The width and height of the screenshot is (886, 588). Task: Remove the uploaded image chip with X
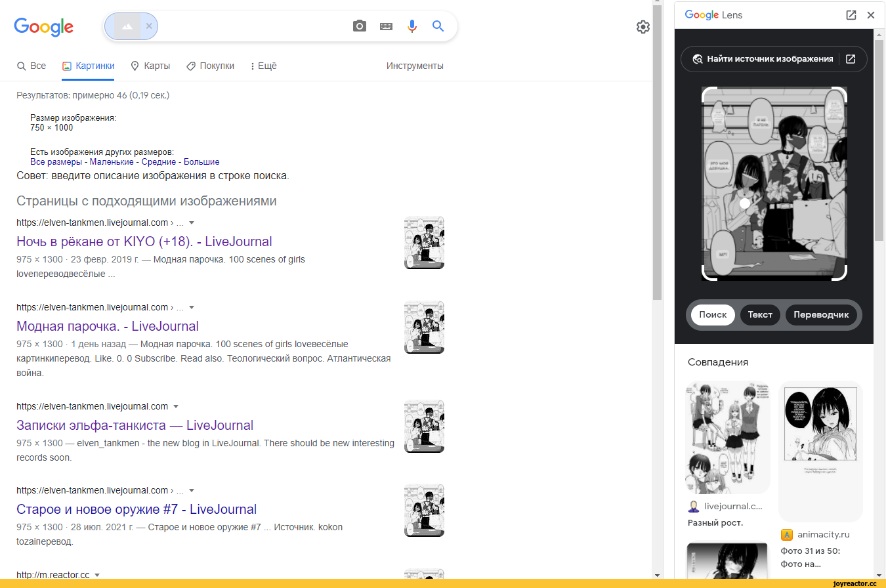(149, 26)
